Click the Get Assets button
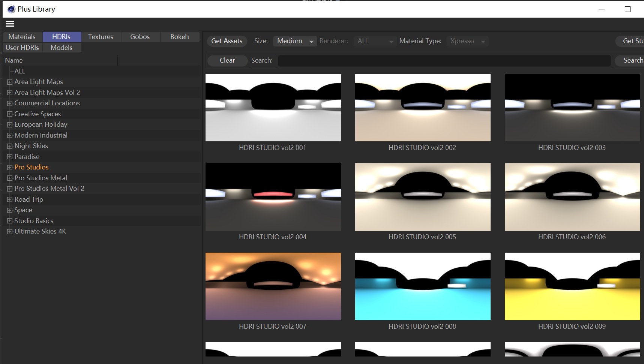 click(227, 41)
